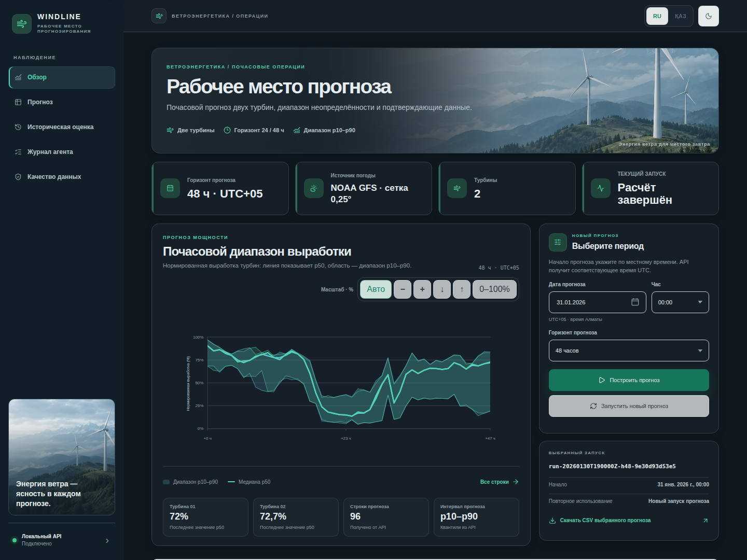Click the run ID run-20260130T190000Z text
This screenshot has width=747, height=560.
[612, 467]
